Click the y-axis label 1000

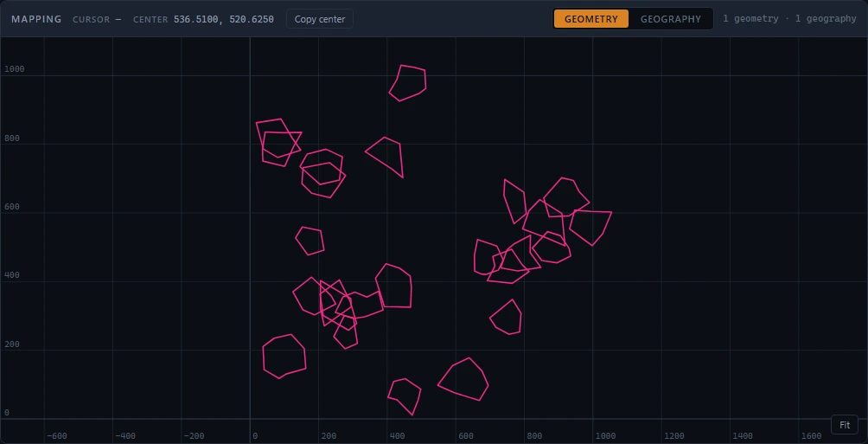[x=15, y=69]
